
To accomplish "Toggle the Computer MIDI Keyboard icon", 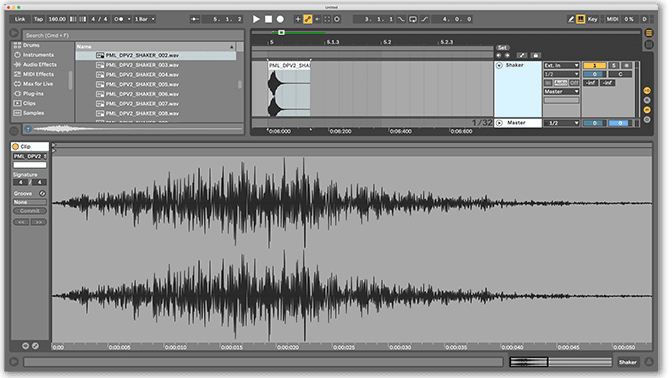I will [581, 19].
